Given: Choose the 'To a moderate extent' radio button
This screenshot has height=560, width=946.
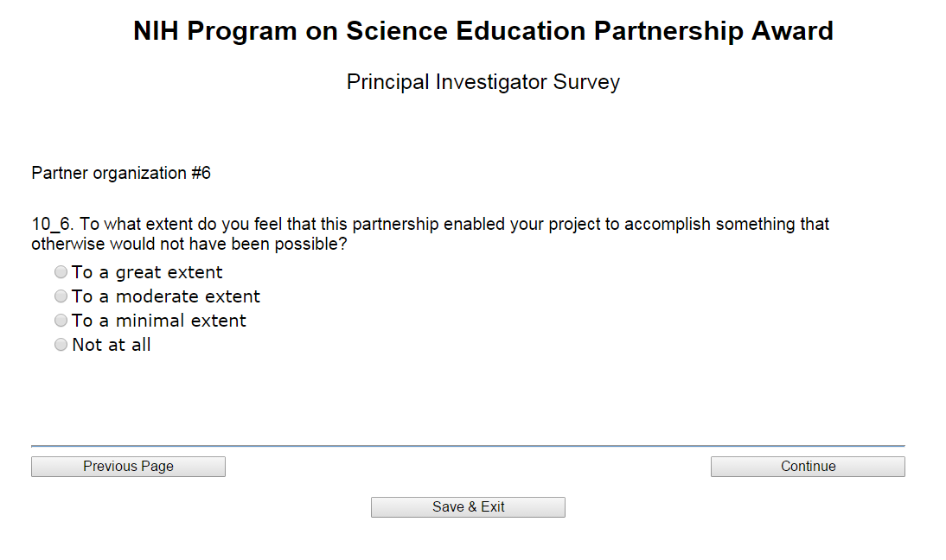Looking at the screenshot, I should pos(61,296).
